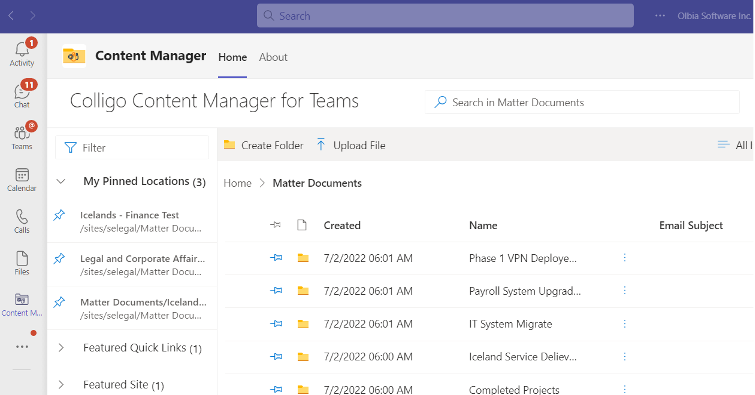This screenshot has width=755, height=395.
Task: Open the Iceland Service Delivery folder name
Action: [x=522, y=357]
